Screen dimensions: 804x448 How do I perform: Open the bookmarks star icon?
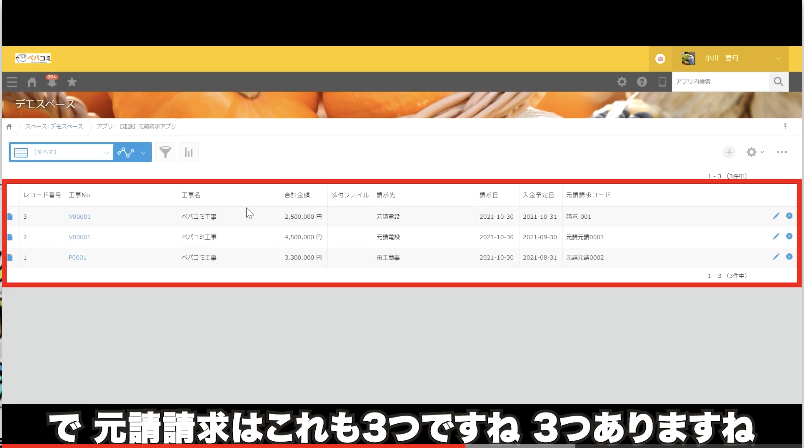coord(72,82)
